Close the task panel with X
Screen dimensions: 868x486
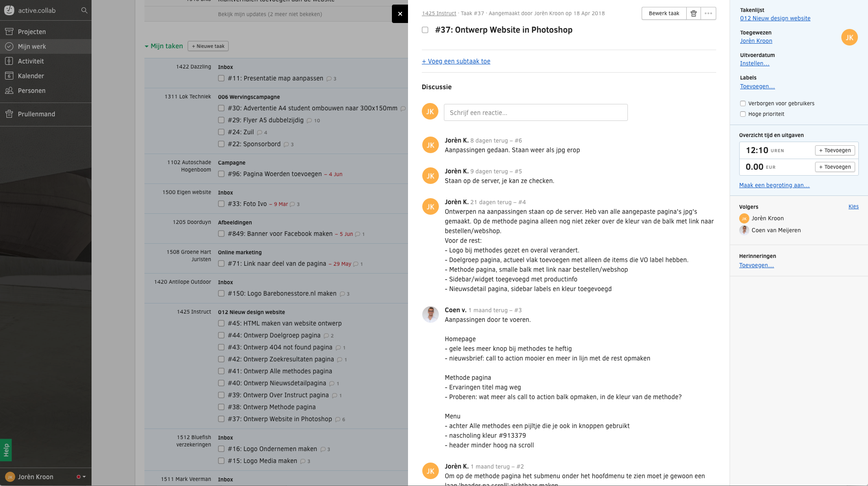pyautogui.click(x=400, y=14)
